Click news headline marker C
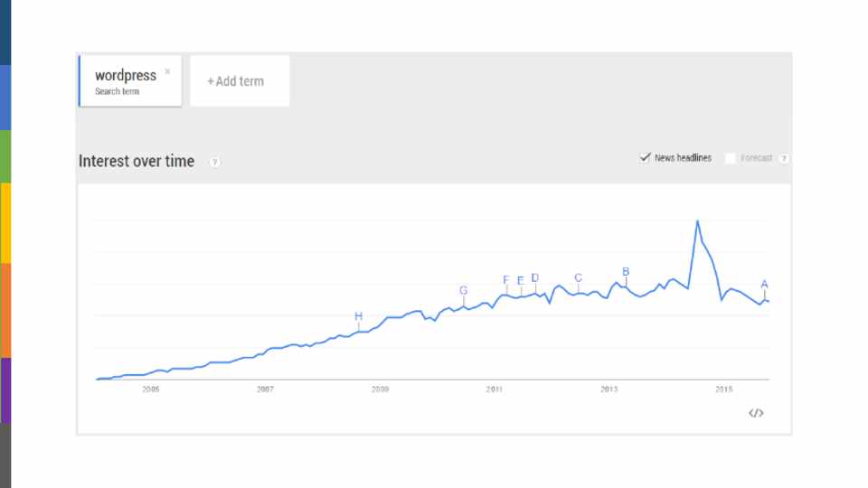 [579, 278]
